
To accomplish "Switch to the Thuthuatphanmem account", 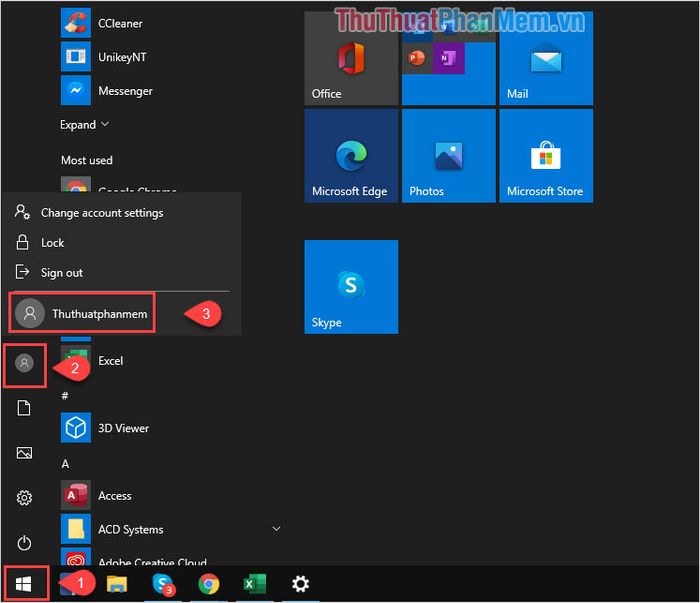I will pos(82,313).
